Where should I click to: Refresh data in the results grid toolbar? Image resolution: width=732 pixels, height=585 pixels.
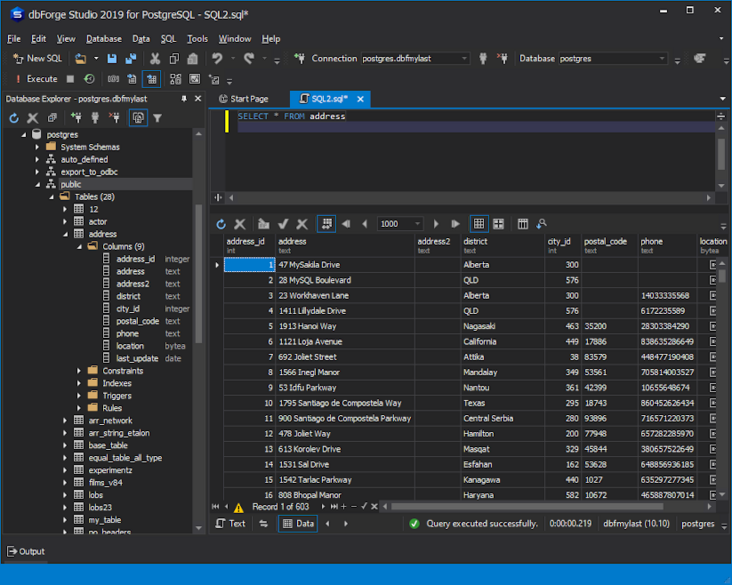[x=220, y=224]
